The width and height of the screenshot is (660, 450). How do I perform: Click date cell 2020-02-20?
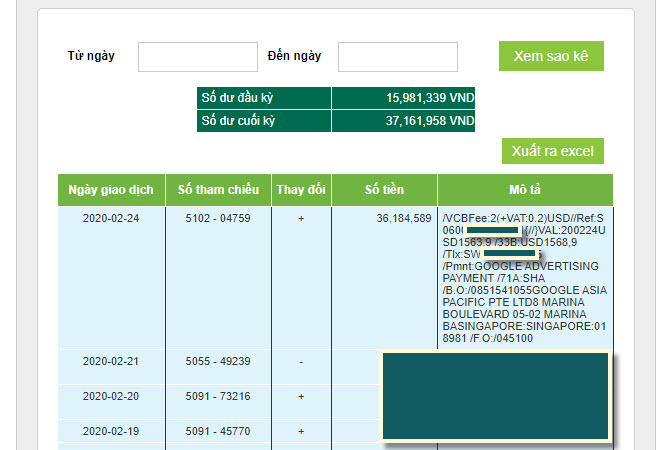point(111,396)
